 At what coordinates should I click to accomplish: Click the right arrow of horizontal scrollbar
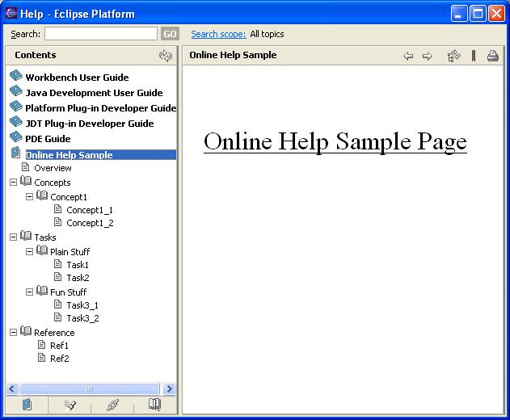tap(169, 388)
